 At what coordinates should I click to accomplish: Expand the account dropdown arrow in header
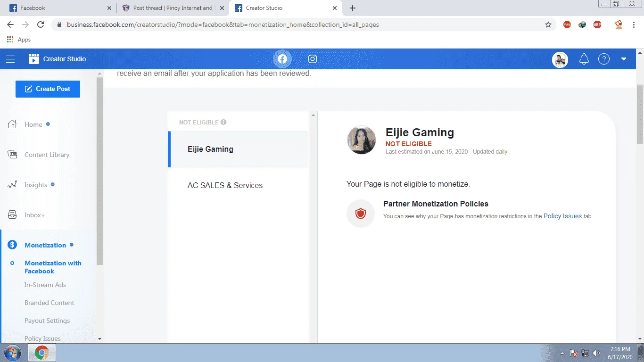(x=624, y=59)
